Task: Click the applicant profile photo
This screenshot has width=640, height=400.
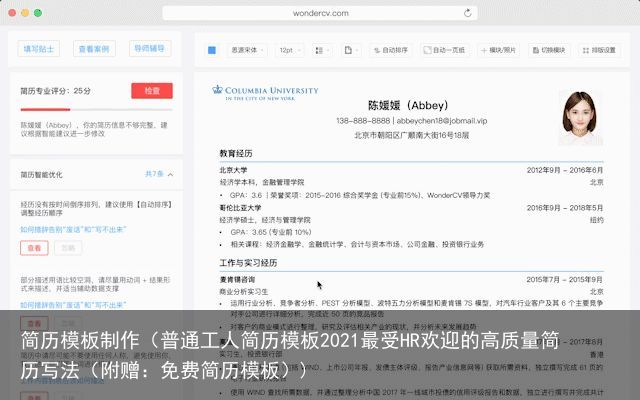Action: pyautogui.click(x=580, y=118)
